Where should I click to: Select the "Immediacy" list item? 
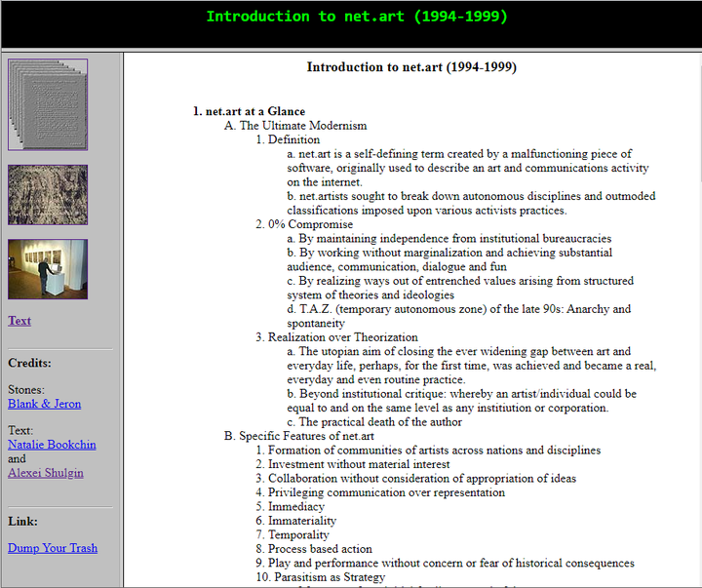(296, 507)
